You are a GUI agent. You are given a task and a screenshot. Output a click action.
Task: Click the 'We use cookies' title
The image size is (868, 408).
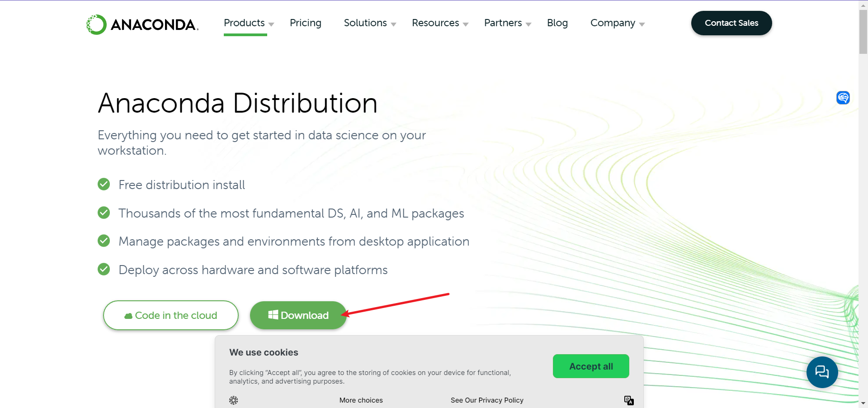click(x=264, y=352)
